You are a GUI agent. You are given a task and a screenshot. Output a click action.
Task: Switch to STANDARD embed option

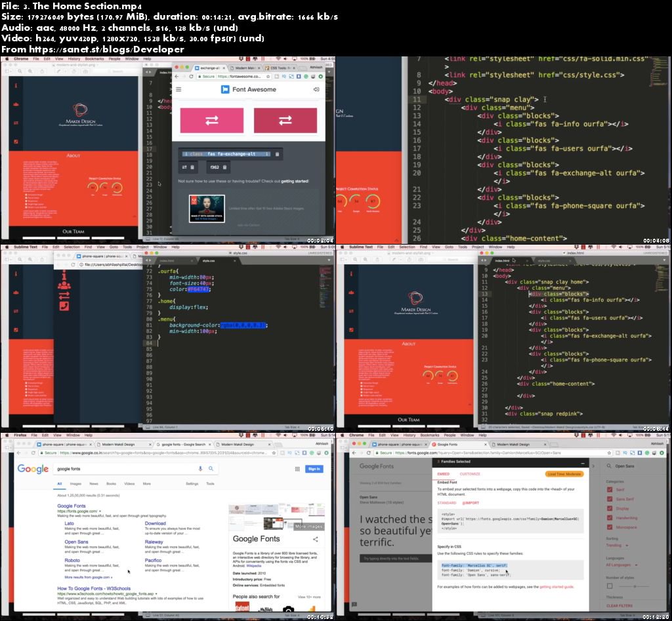coord(446,503)
